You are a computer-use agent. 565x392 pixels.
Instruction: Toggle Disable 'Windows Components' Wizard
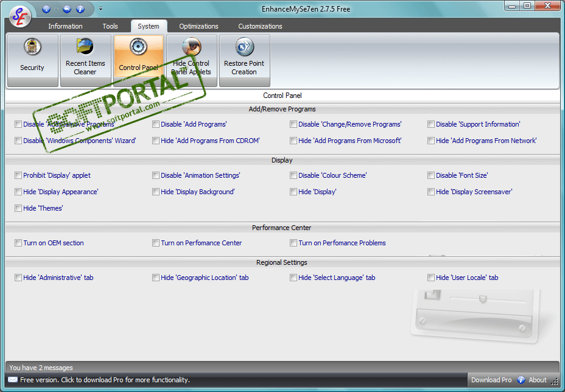18,141
